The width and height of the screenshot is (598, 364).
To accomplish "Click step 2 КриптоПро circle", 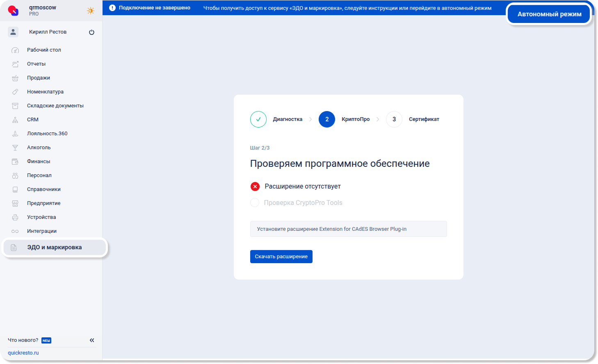I will [327, 119].
